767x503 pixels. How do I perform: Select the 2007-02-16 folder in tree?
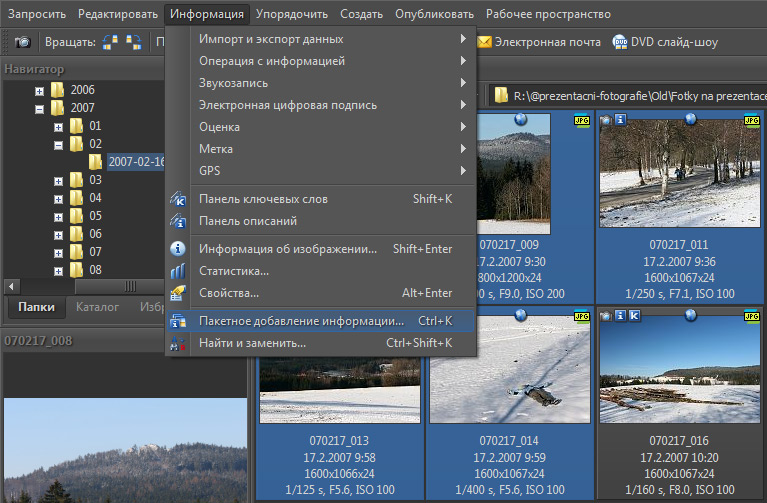136,162
